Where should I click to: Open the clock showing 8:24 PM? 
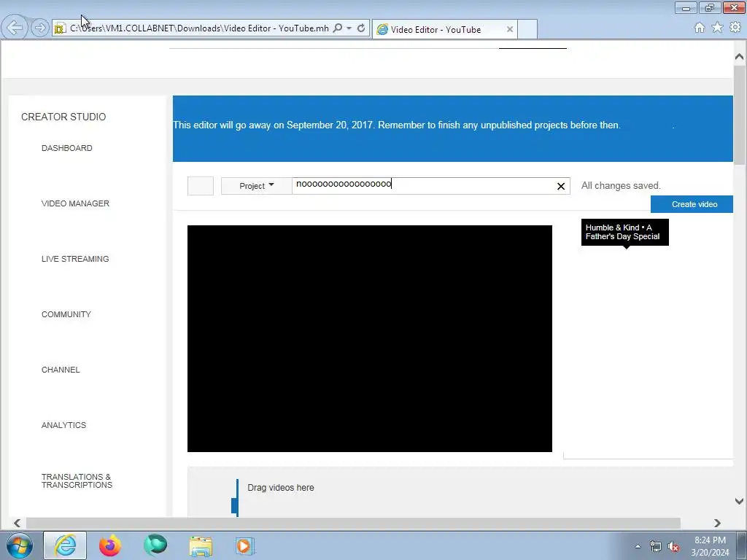pyautogui.click(x=710, y=546)
